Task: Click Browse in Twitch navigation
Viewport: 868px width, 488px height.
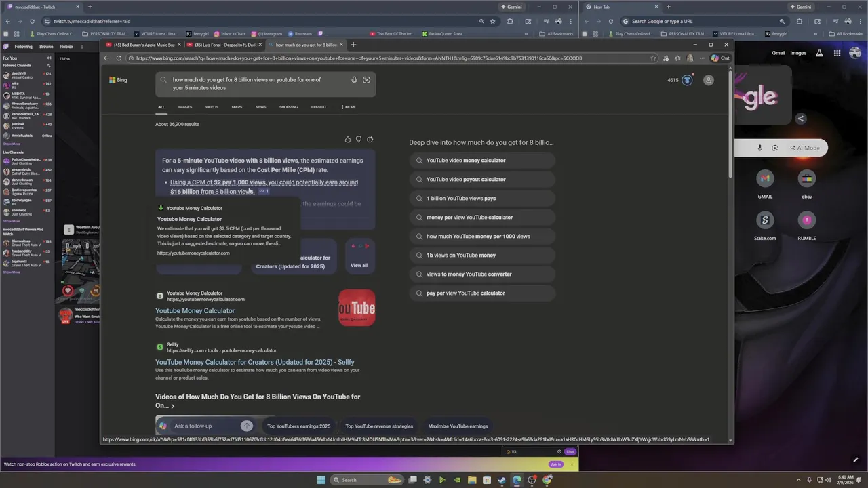Action: click(x=46, y=47)
